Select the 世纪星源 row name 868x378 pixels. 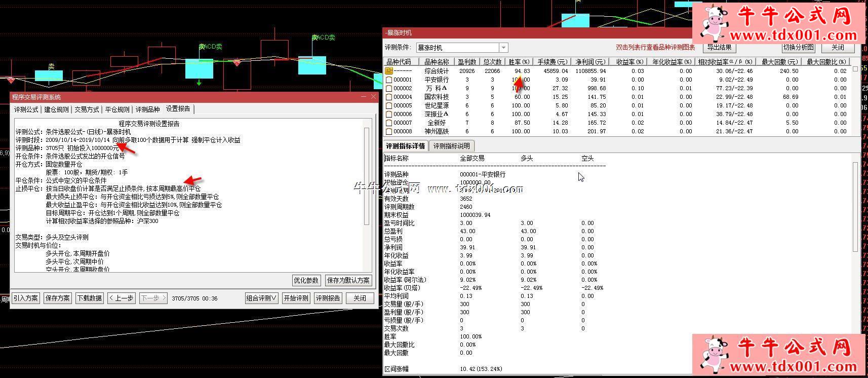click(x=437, y=105)
